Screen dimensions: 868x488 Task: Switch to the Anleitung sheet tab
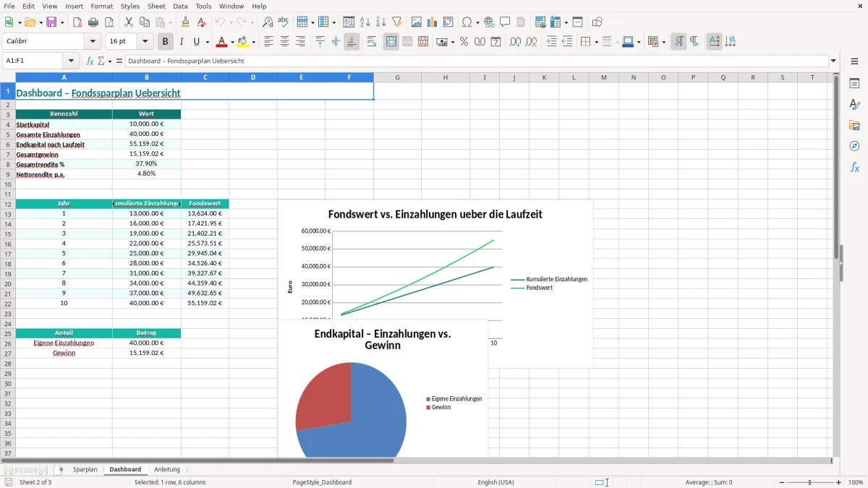click(x=167, y=469)
